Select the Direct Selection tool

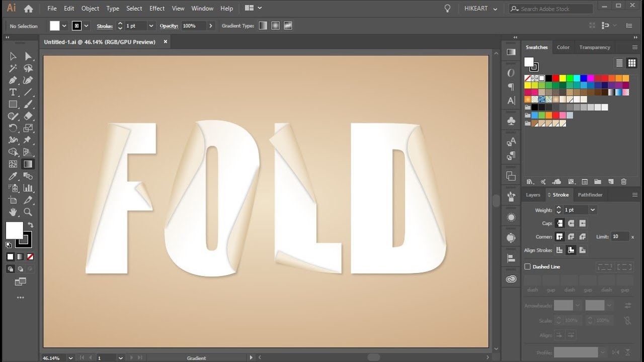28,56
